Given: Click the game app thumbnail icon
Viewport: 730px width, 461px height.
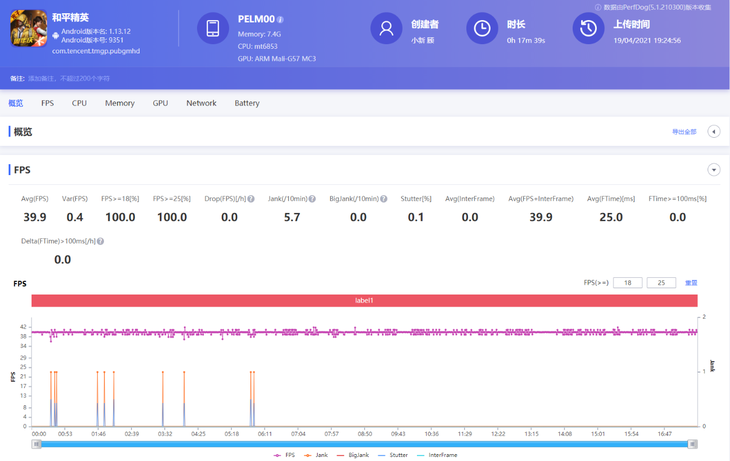Looking at the screenshot, I should pos(28,30).
